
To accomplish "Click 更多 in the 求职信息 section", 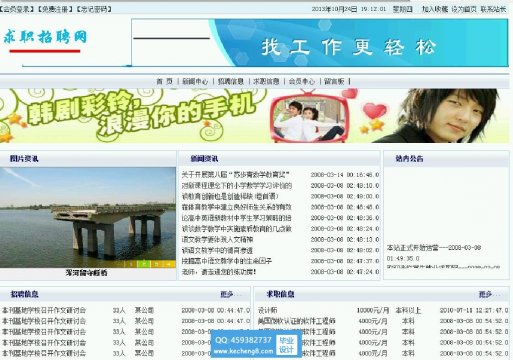I will pos(485,294).
